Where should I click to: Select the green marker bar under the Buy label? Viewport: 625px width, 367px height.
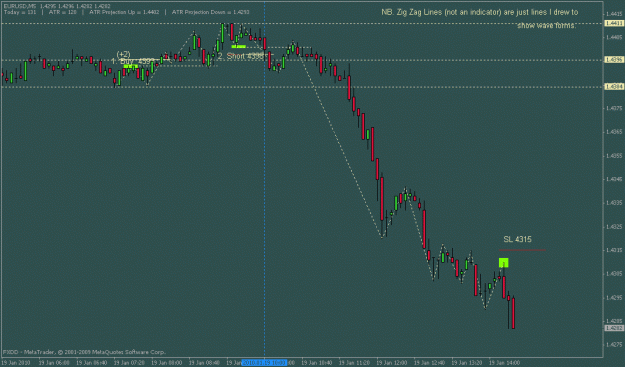click(131, 67)
